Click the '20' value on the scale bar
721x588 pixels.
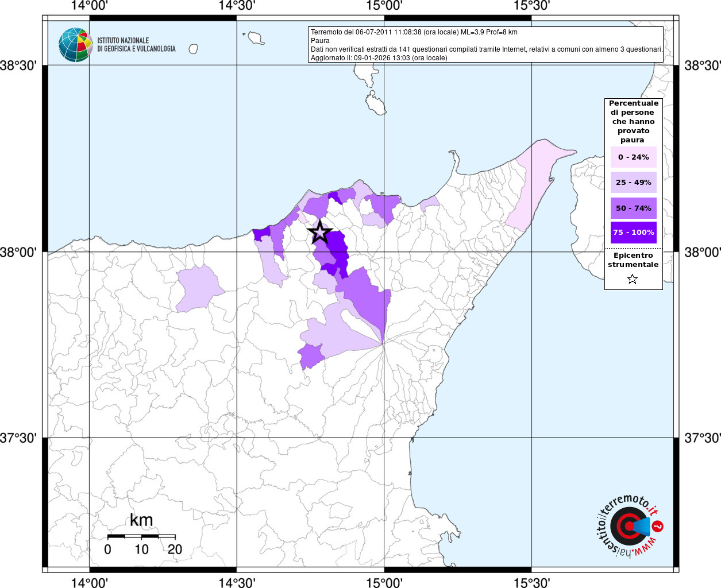(175, 549)
